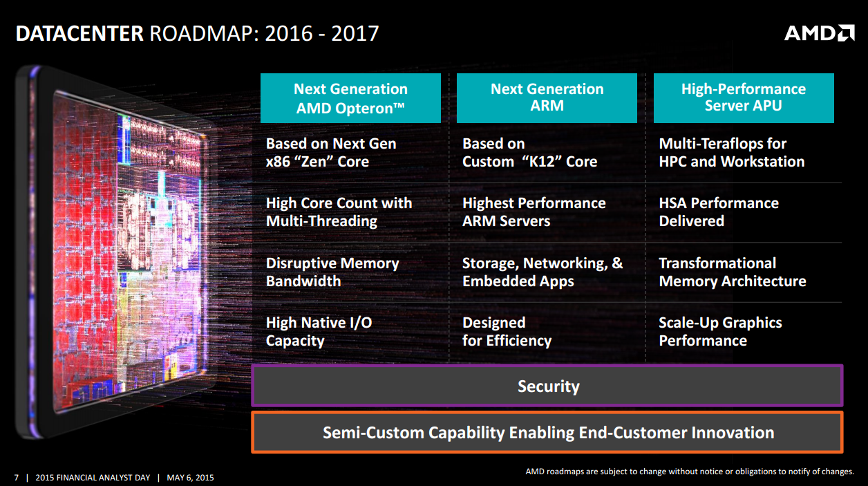Click the Custom "K12" Core text
This screenshot has height=486, width=868.
pyautogui.click(x=529, y=162)
